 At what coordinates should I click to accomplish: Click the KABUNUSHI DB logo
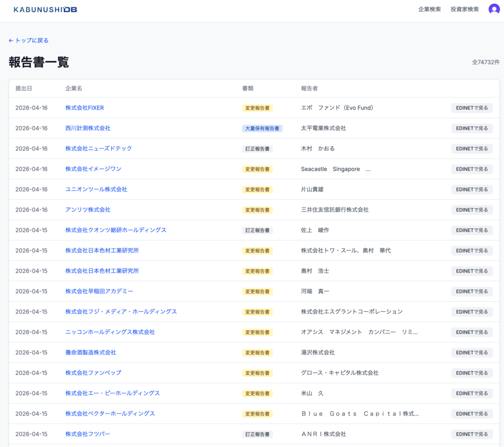tap(45, 9)
